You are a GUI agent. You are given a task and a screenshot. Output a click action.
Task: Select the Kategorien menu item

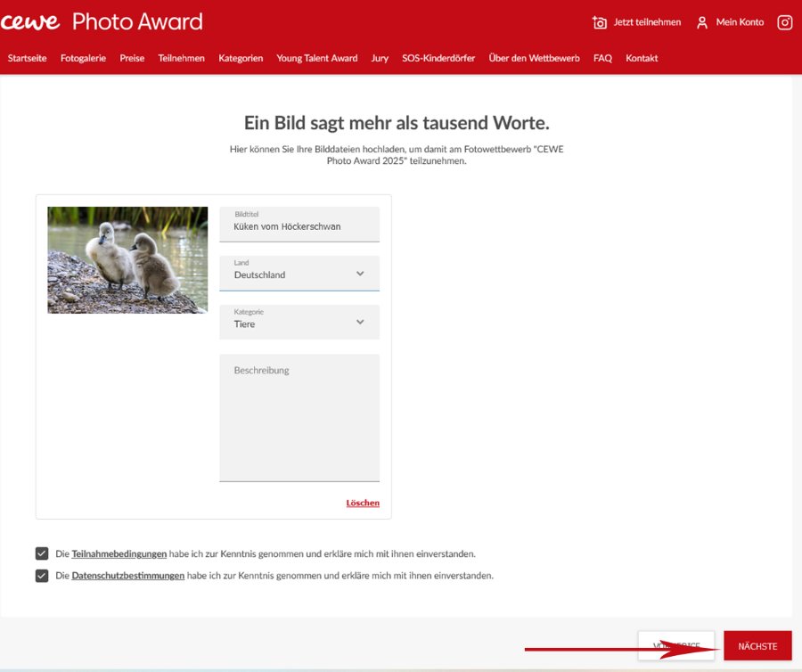241,58
